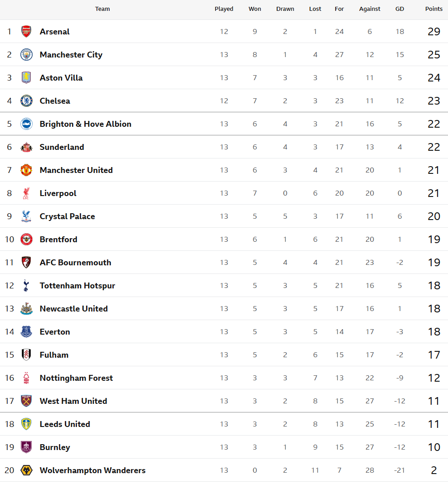The width and height of the screenshot is (448, 484).
Task: Click the Chelsea club badge
Action: point(26,101)
